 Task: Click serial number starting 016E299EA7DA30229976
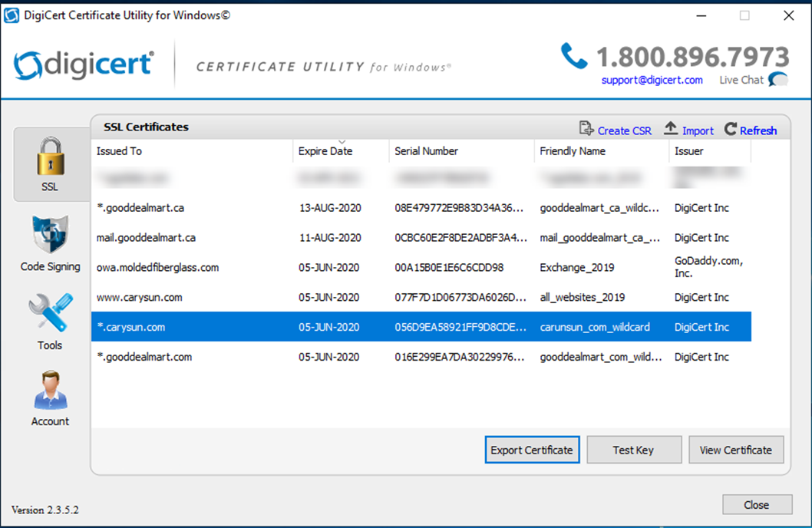point(459,357)
